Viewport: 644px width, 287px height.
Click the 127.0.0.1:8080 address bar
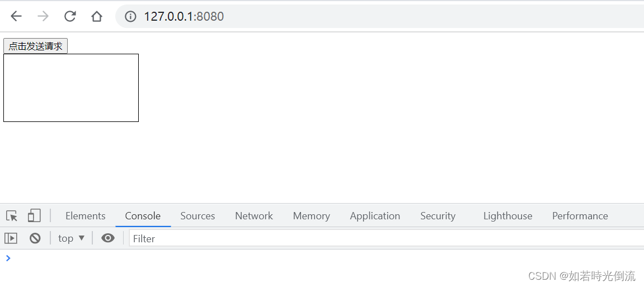[x=379, y=16]
